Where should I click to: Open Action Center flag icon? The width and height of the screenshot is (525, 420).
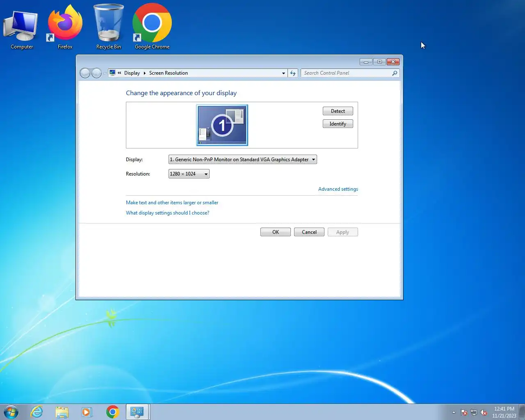coord(464,412)
